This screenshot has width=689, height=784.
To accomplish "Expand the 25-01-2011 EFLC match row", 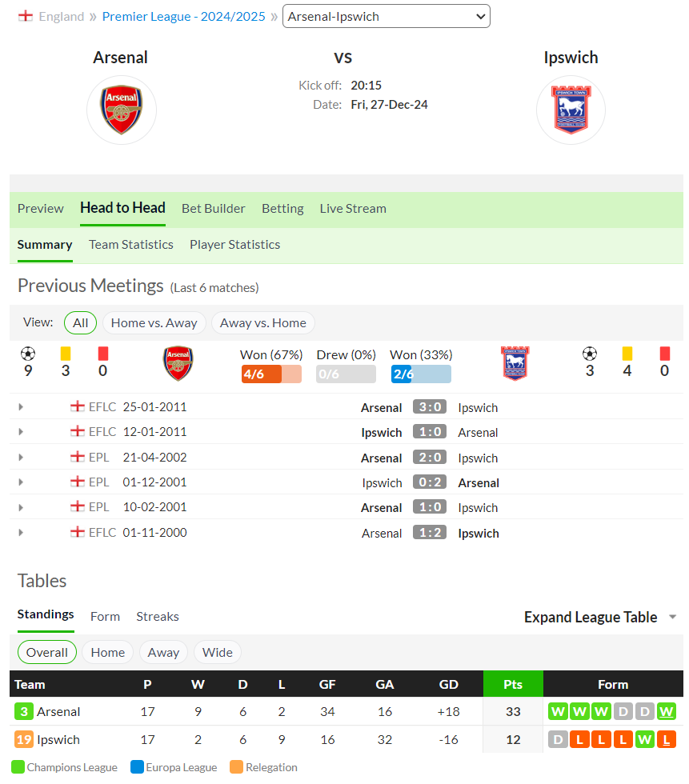I will tap(21, 407).
